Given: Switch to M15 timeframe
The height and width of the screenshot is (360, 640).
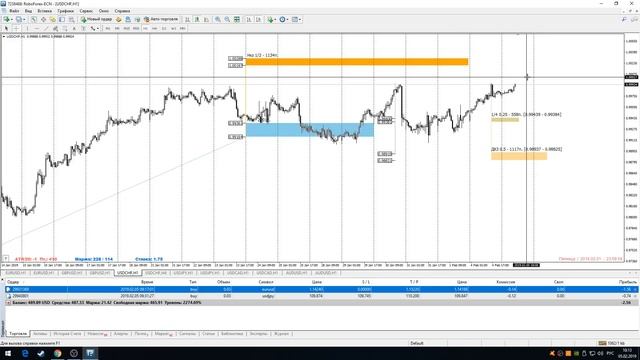Looking at the screenshot, I should pos(127,29).
